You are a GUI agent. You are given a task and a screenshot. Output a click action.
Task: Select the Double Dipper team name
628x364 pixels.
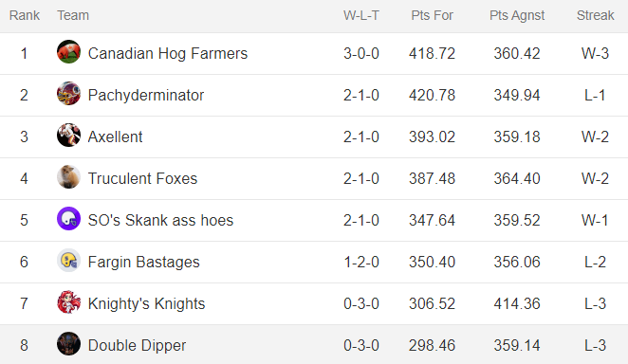click(x=137, y=345)
